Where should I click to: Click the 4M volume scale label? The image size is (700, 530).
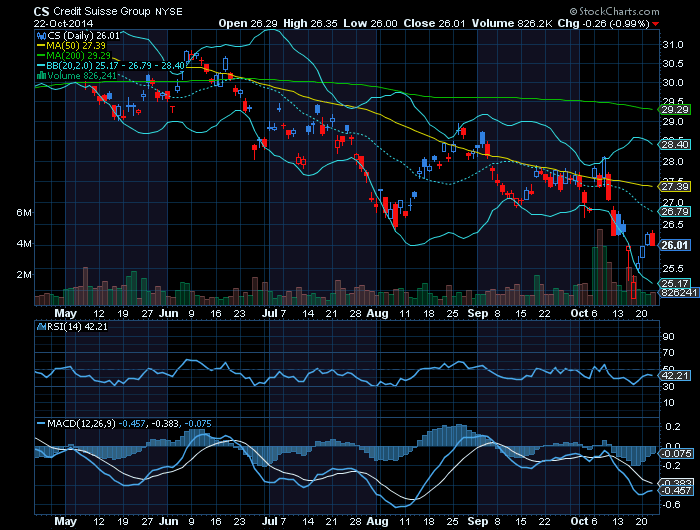point(24,244)
